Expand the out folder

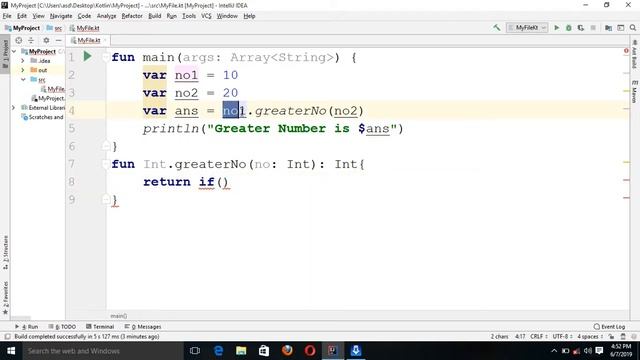(23, 70)
